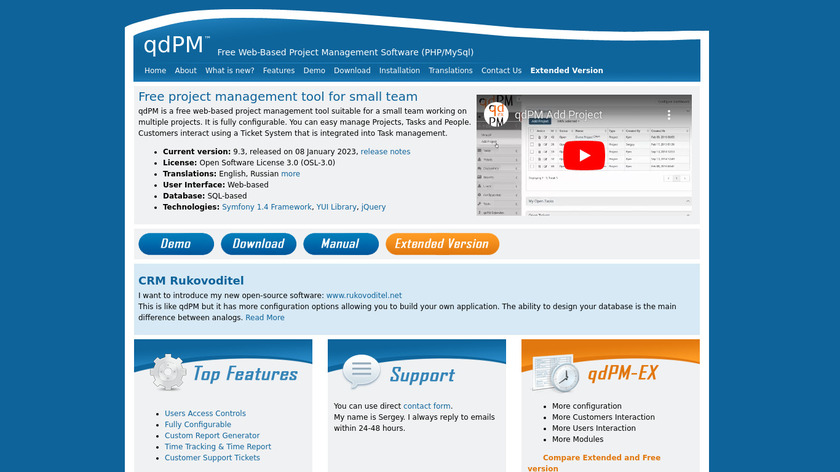Image resolution: width=840 pixels, height=472 pixels.
Task: Open Users Access Controls feature link
Action: [x=205, y=414]
